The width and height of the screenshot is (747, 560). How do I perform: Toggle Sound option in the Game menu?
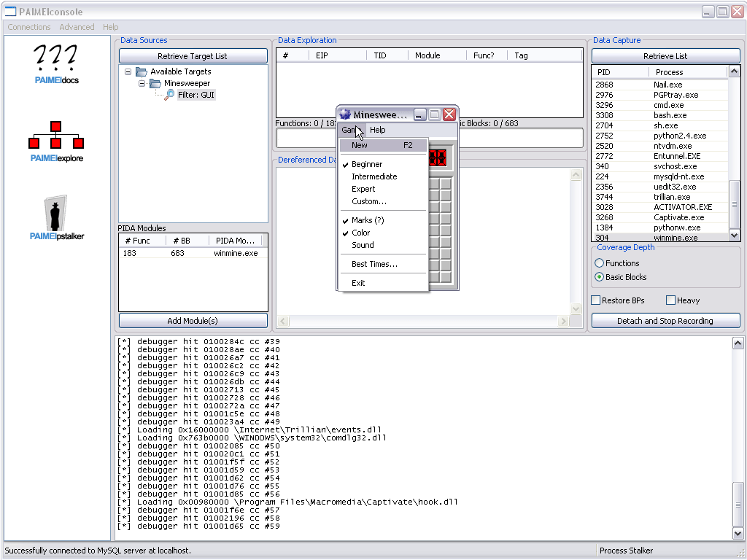384,245
